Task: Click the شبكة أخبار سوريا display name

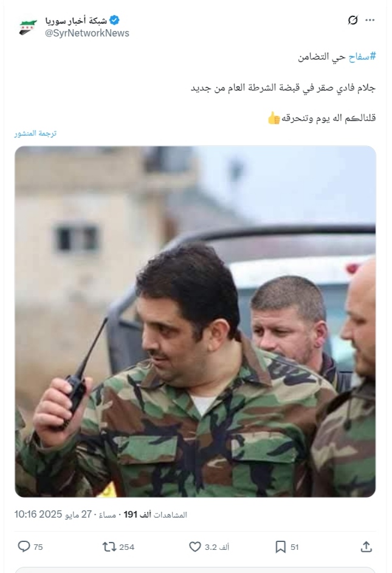Action: 76,21
